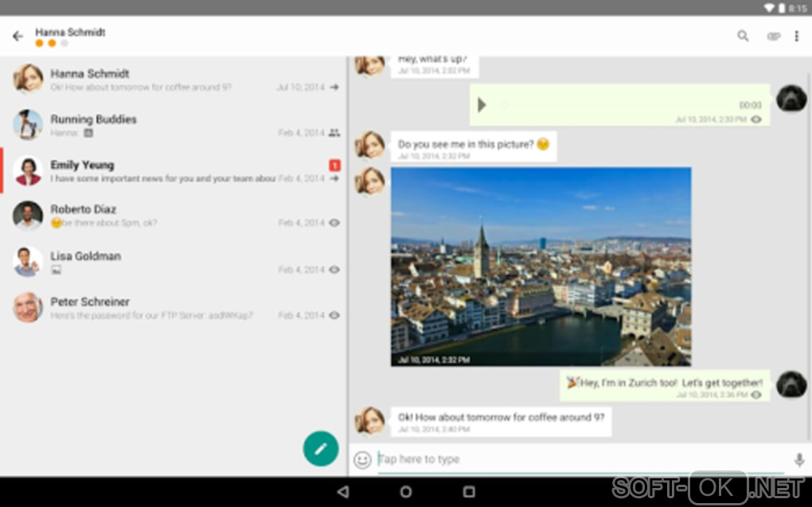Screen dimensions: 812x507
Task: Play the voice message
Action: point(482,104)
